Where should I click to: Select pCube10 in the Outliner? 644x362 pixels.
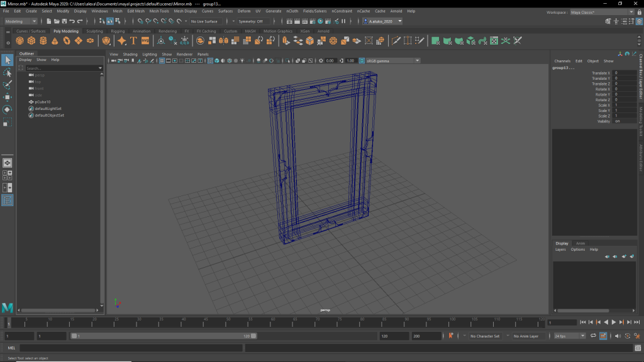coord(43,102)
